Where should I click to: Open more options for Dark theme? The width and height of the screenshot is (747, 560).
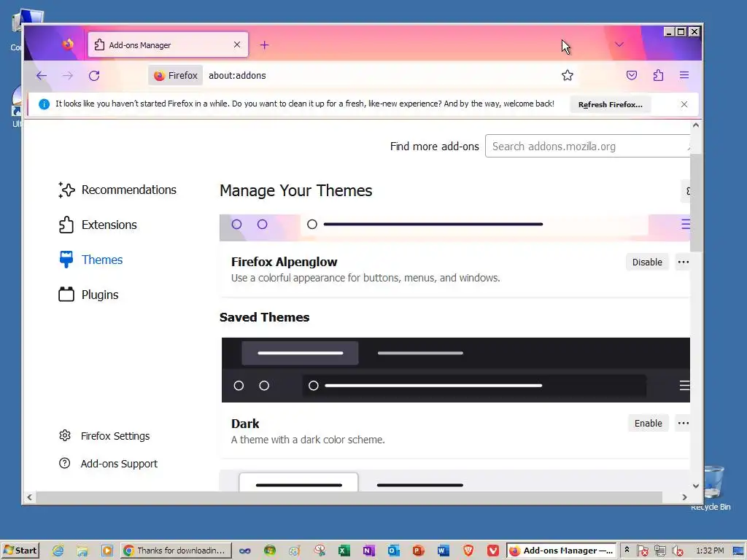pos(683,424)
